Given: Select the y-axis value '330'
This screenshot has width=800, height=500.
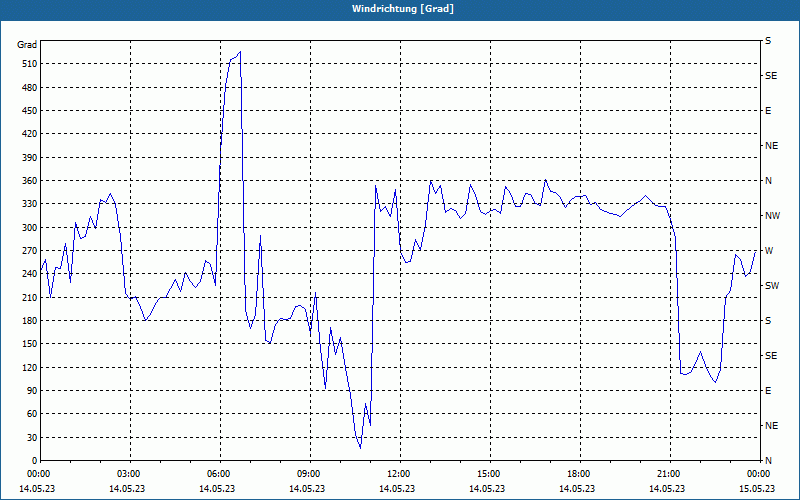Looking at the screenshot, I should pos(29,204).
